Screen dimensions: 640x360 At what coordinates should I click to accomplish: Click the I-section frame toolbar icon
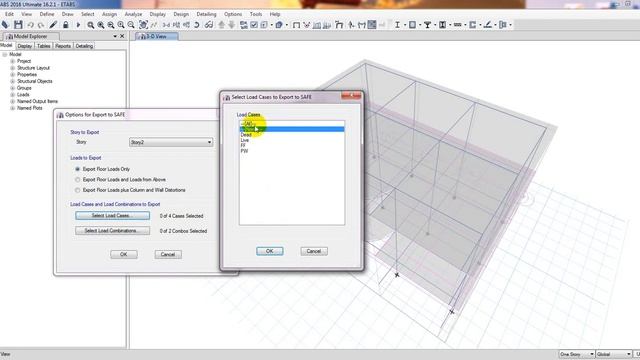tap(397, 25)
